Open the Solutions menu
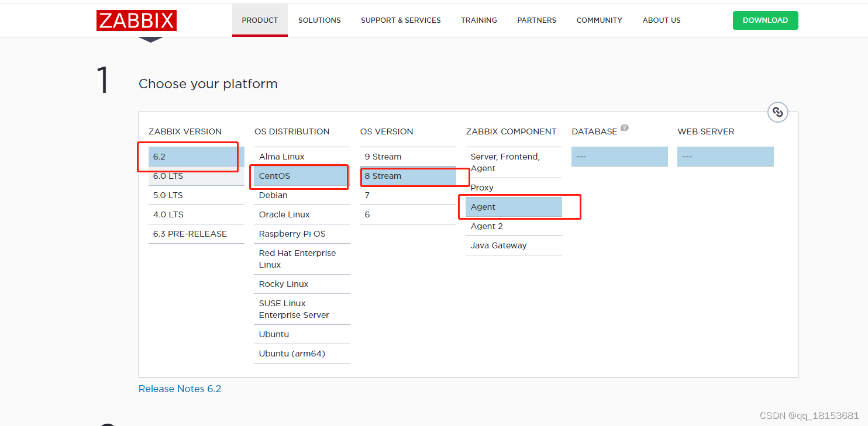The width and height of the screenshot is (868, 426). pyautogui.click(x=319, y=20)
